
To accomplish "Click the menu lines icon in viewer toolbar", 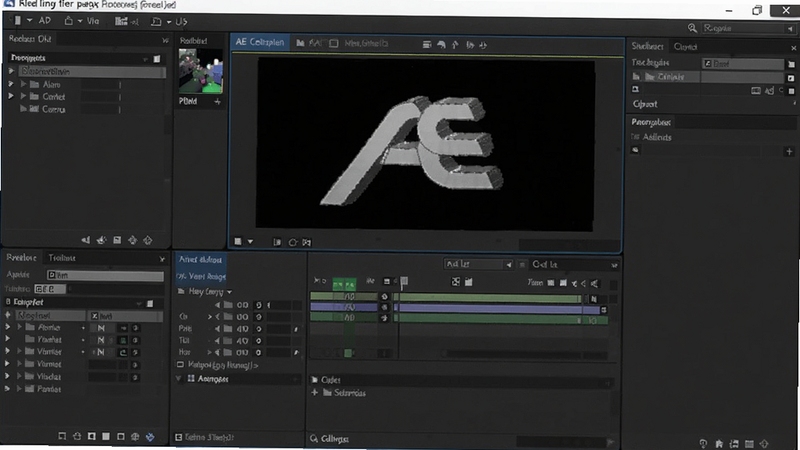I will (427, 45).
